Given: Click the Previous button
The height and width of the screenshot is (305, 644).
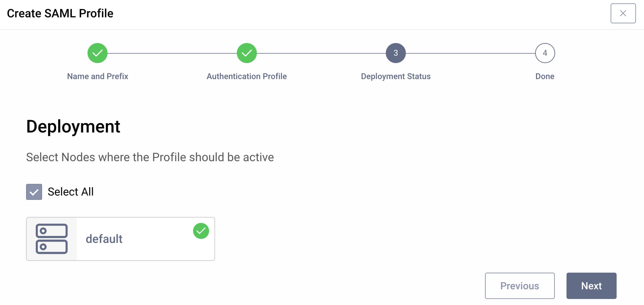Looking at the screenshot, I should coord(519,286).
